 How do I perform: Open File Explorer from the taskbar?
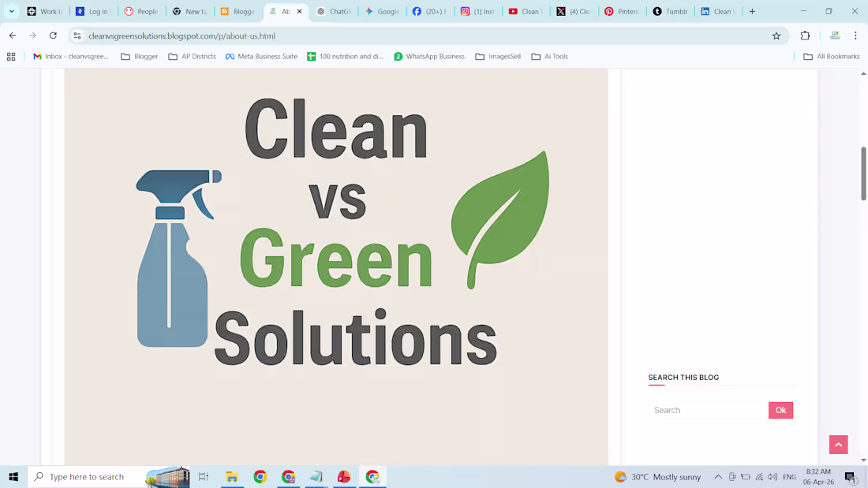coord(232,476)
